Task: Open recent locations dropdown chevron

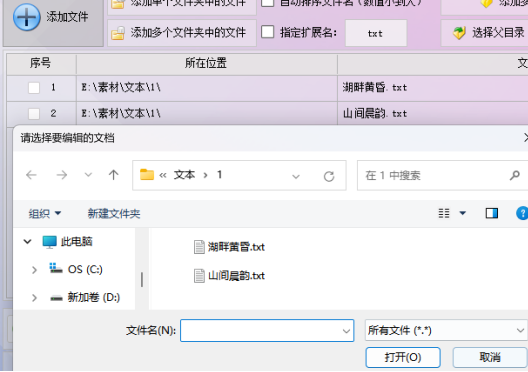Action: click(x=88, y=175)
